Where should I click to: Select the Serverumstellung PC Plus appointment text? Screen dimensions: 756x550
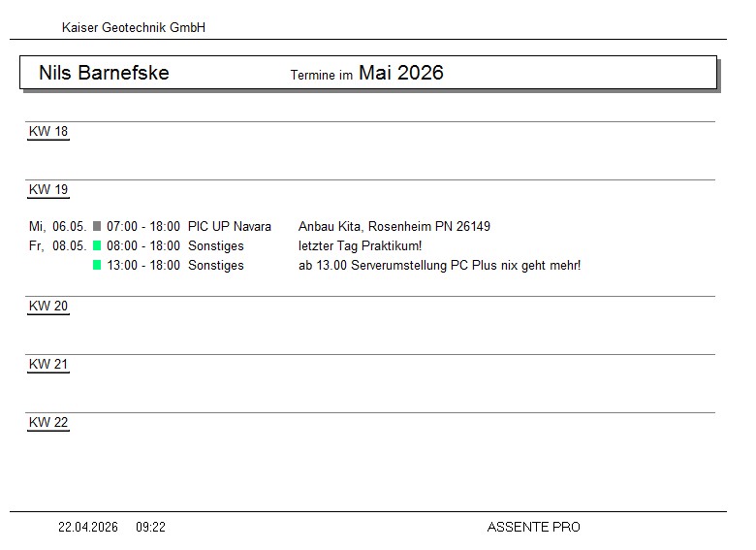440,266
